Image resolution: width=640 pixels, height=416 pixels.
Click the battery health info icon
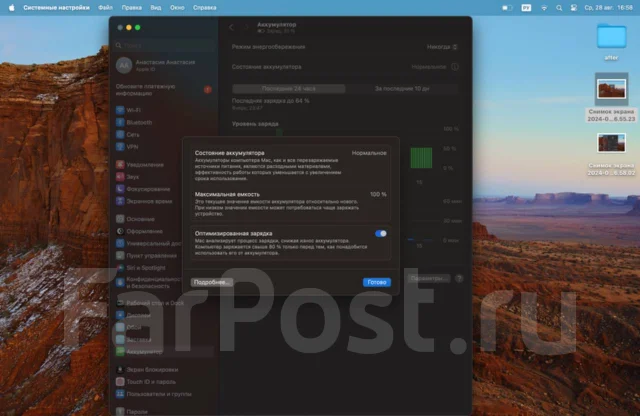tap(455, 67)
